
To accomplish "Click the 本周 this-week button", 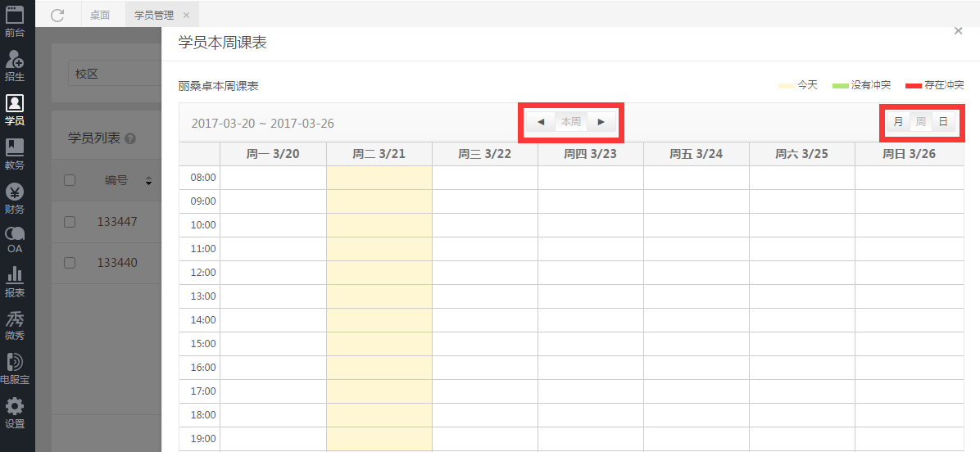I will point(570,122).
